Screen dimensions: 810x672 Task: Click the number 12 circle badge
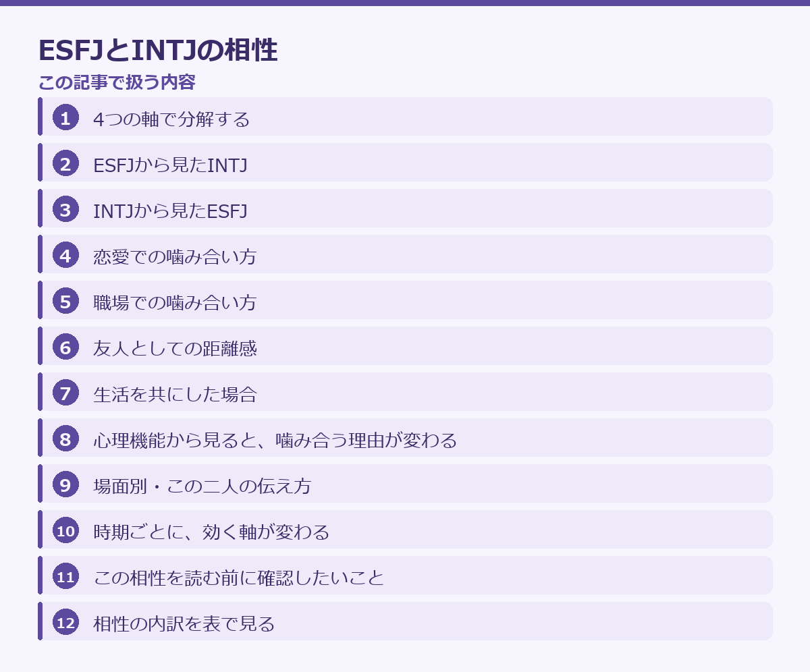pos(65,623)
